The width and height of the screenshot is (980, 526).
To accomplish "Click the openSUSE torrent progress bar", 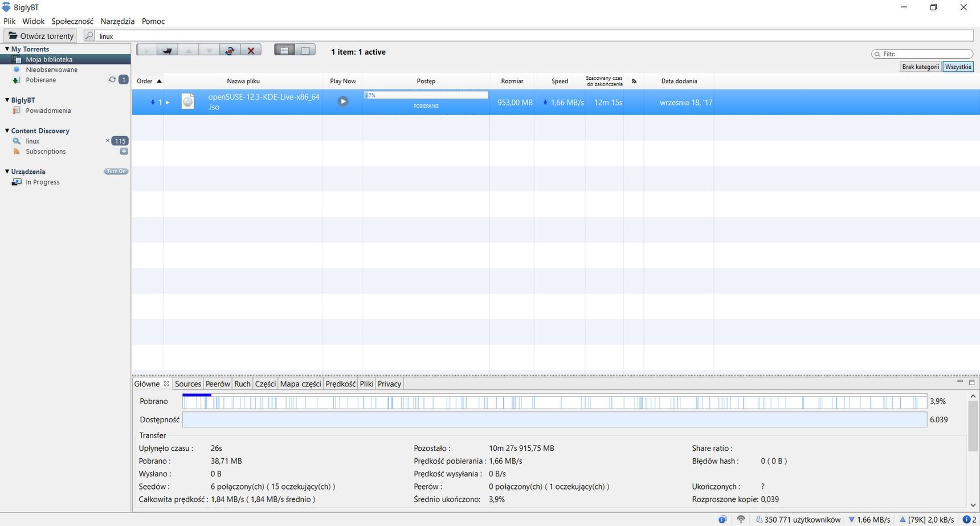I will [x=426, y=95].
